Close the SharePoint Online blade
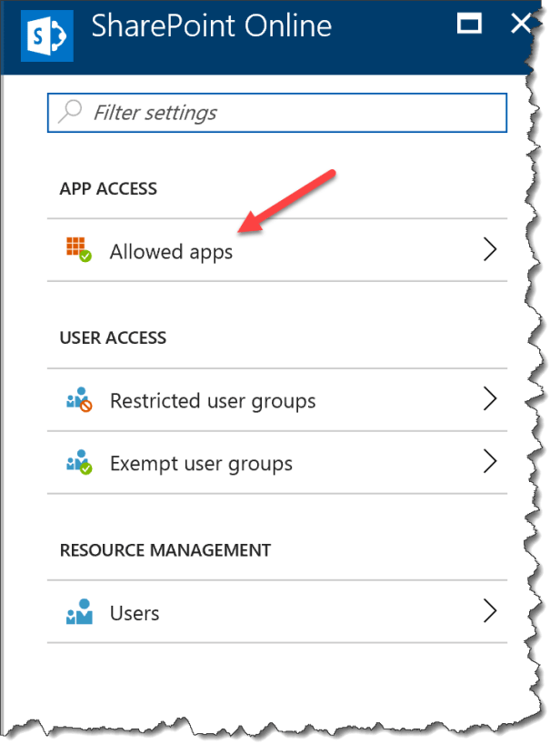Viewport: 560px width, 754px height. 521,23
